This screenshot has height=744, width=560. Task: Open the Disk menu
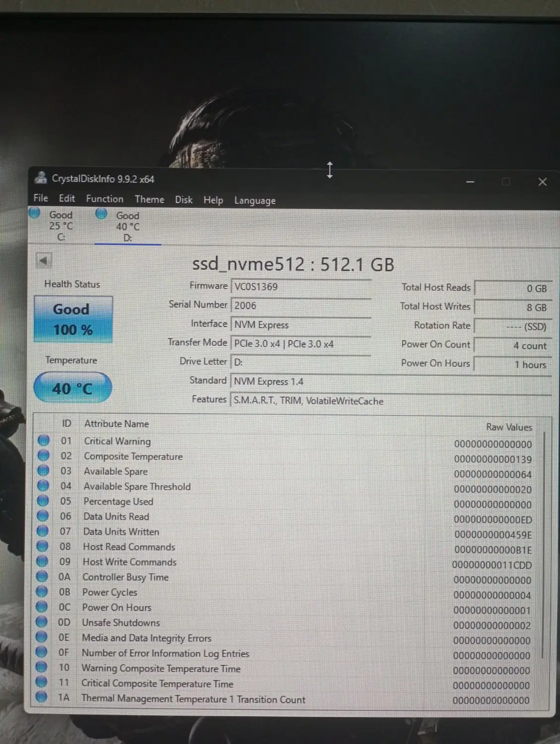[184, 199]
